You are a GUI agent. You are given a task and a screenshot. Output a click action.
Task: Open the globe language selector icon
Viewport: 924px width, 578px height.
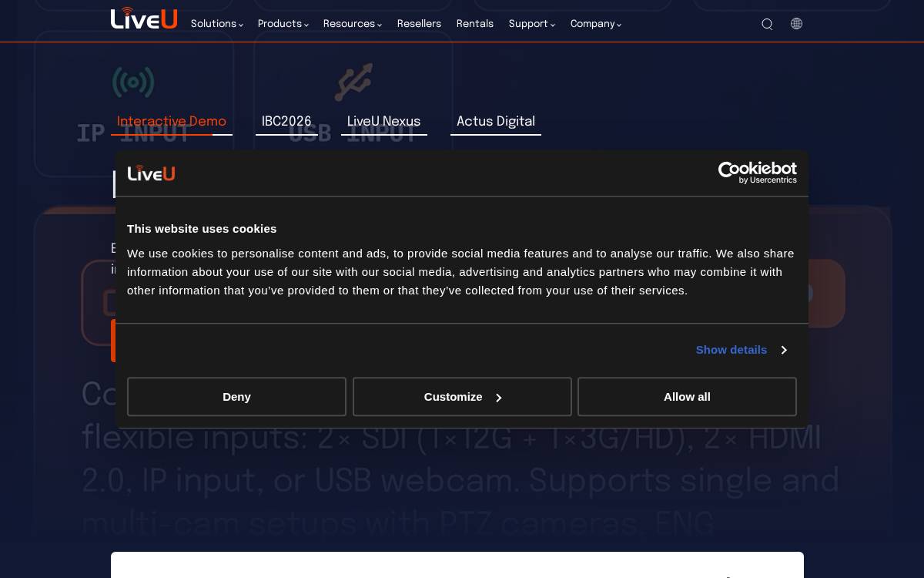pos(796,24)
